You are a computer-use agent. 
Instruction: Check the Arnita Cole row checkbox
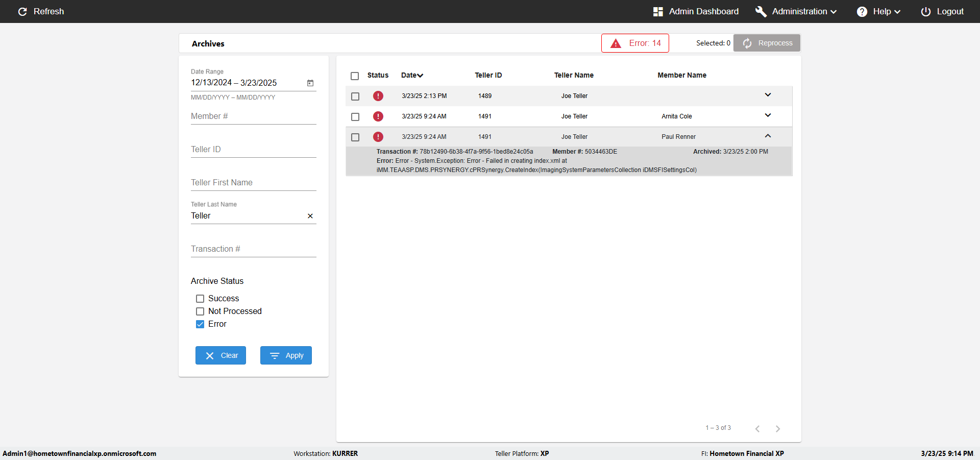(355, 117)
